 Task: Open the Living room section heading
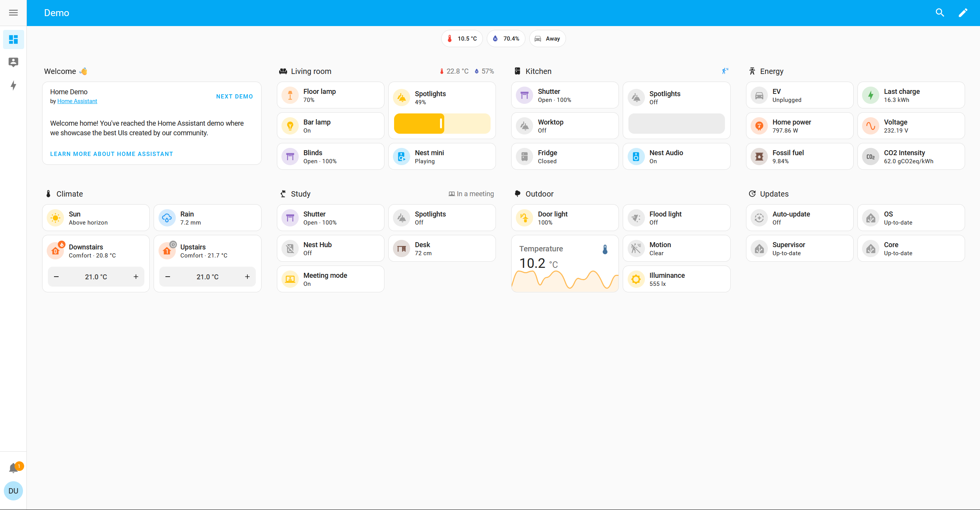311,71
